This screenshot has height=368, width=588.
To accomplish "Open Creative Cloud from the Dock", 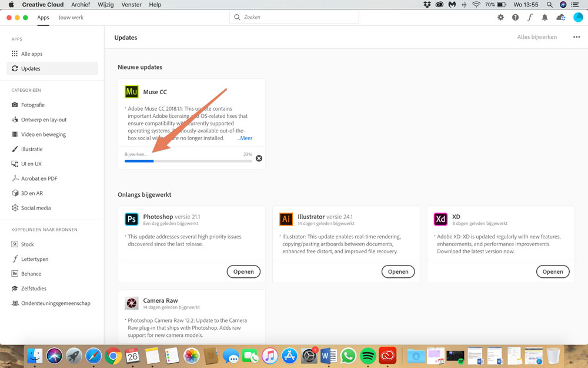I will tap(387, 355).
